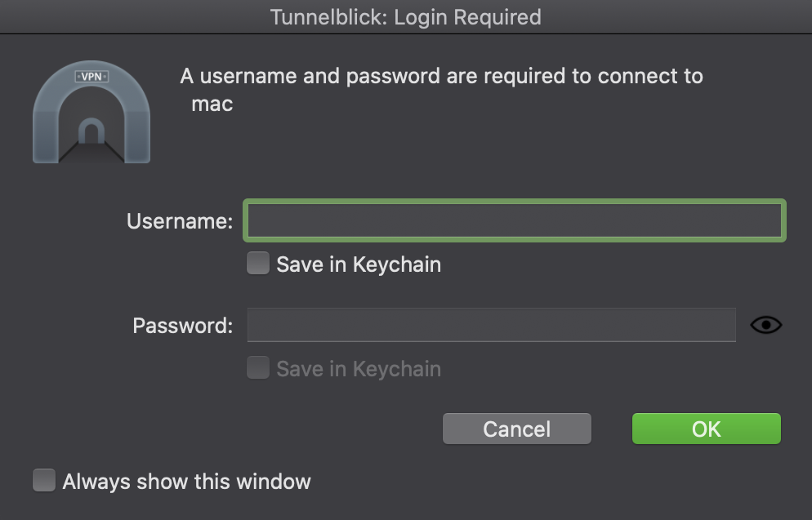The width and height of the screenshot is (812, 520).
Task: Click the configuration name mac
Action: (212, 104)
